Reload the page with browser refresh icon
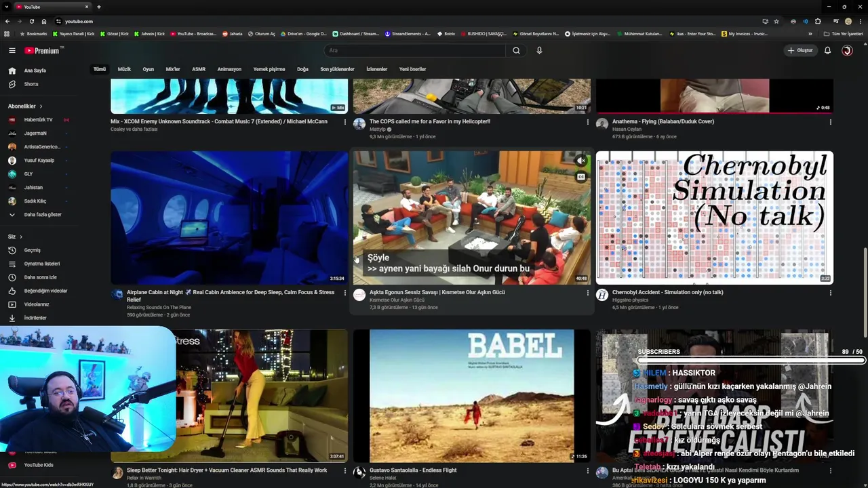This screenshot has height=488, width=868. point(31,21)
